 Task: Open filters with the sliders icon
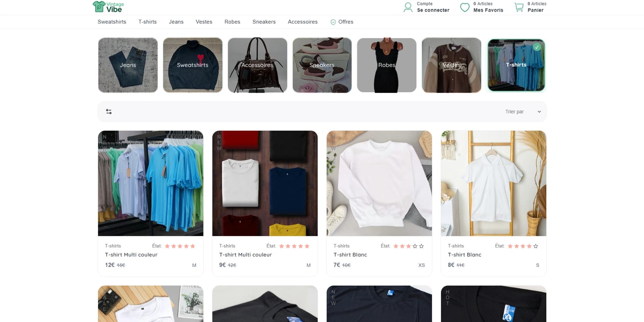coord(109,111)
